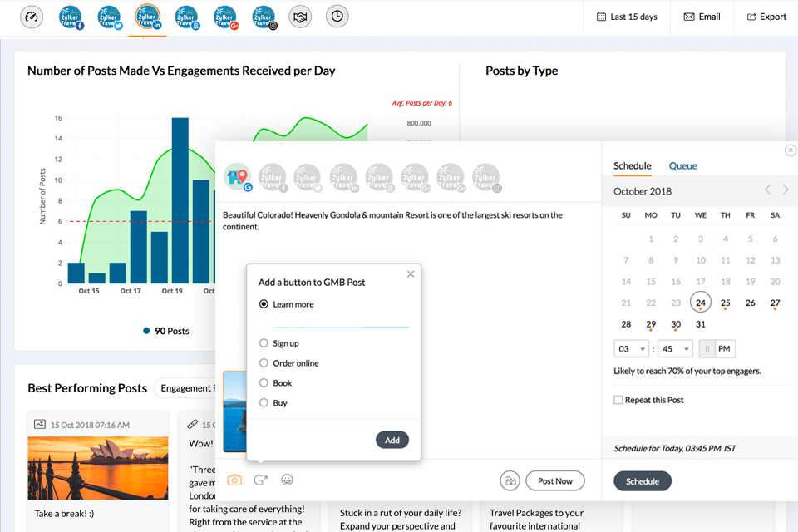The height and width of the screenshot is (532, 798).
Task: Click the Email button
Action: 702,17
